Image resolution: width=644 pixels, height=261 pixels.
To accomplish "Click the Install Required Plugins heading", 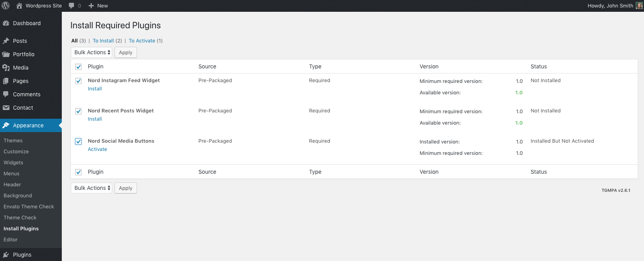I will (115, 26).
